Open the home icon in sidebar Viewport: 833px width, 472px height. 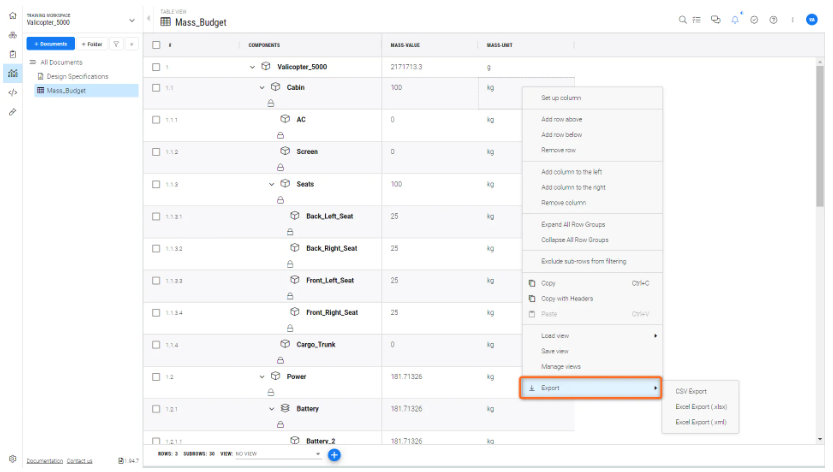coord(12,35)
